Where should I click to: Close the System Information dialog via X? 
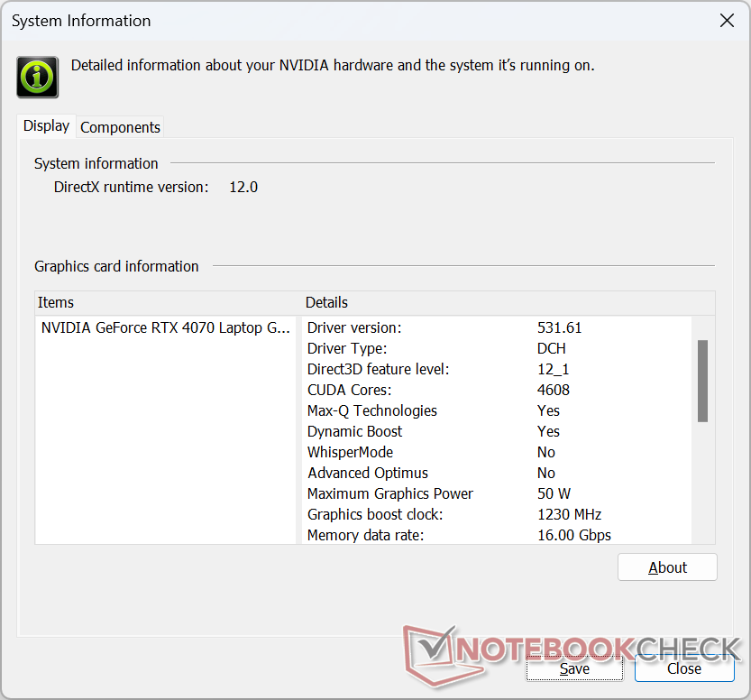pos(727,21)
